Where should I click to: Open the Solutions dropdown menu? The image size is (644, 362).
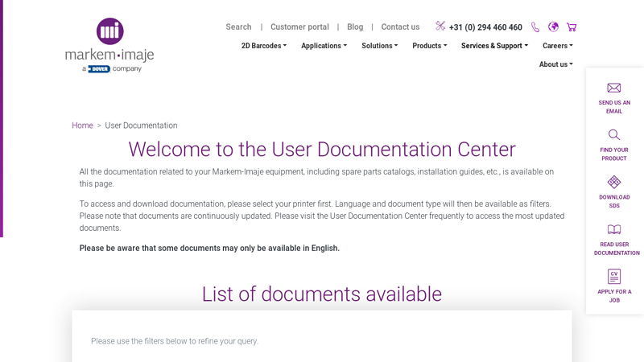[x=379, y=46]
